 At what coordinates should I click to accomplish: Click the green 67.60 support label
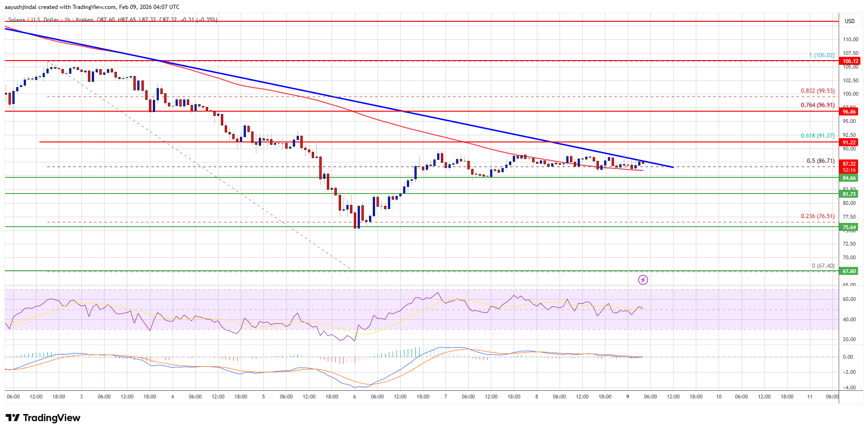tap(850, 271)
